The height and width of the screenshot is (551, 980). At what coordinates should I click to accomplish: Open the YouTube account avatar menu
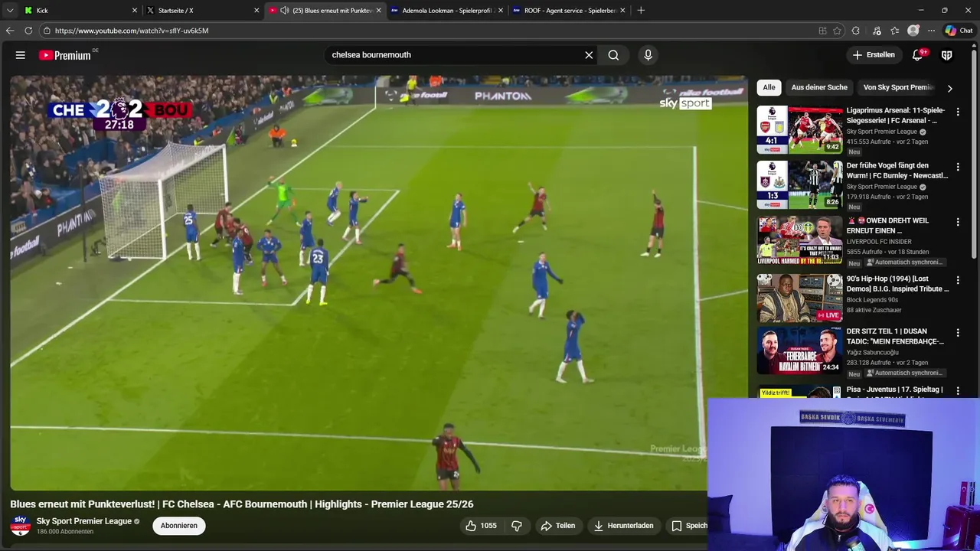[x=947, y=55]
